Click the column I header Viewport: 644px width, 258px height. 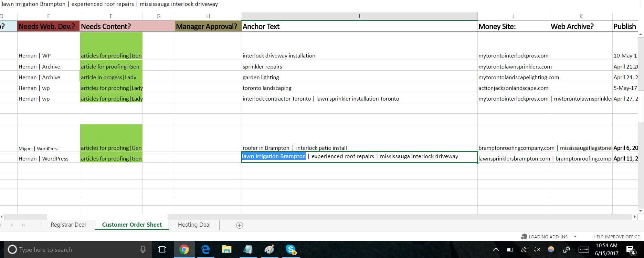359,16
